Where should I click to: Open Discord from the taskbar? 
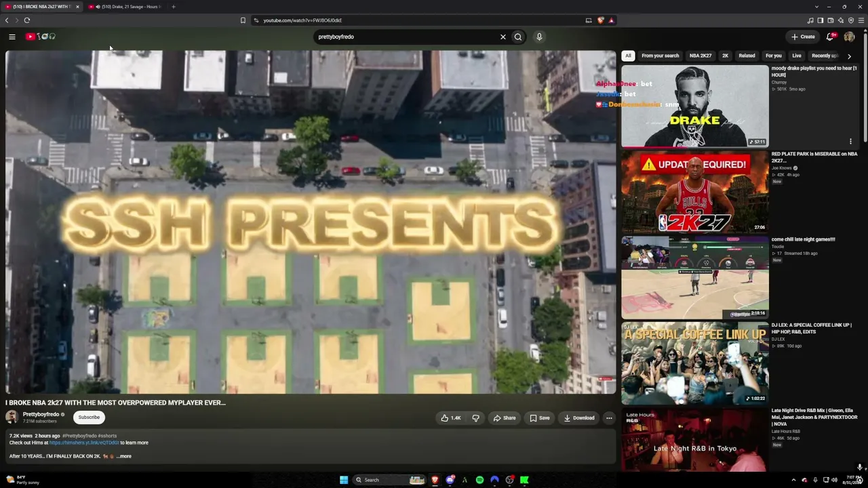(450, 480)
